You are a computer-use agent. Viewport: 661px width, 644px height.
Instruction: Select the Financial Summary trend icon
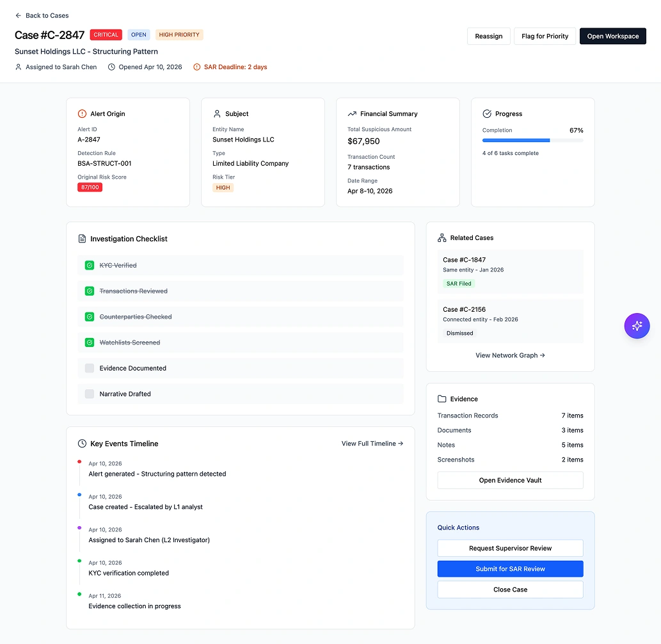(351, 113)
